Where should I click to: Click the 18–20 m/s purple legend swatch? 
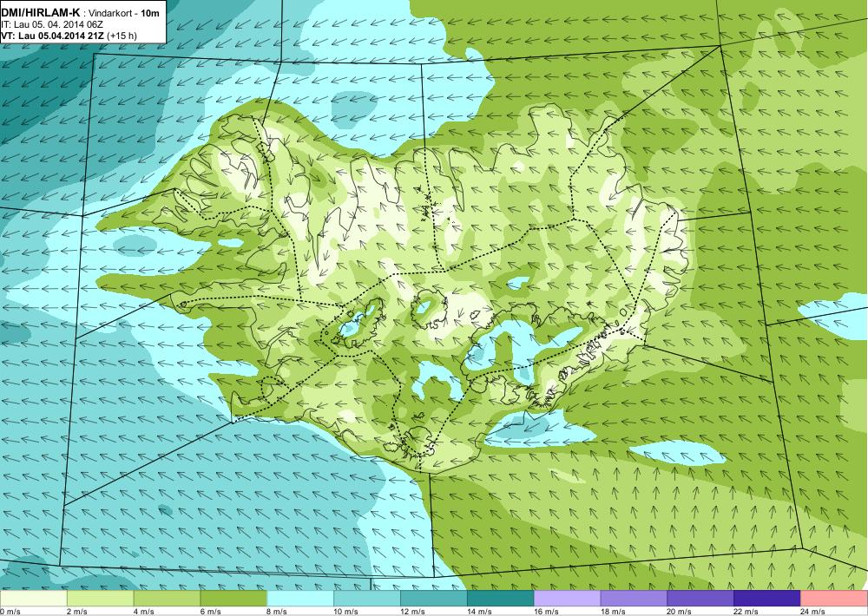634,599
